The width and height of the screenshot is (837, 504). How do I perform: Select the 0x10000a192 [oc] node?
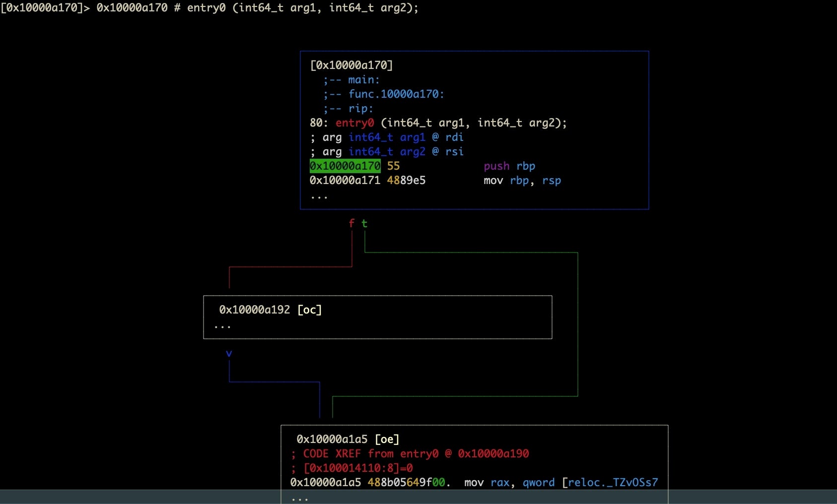[x=270, y=310]
